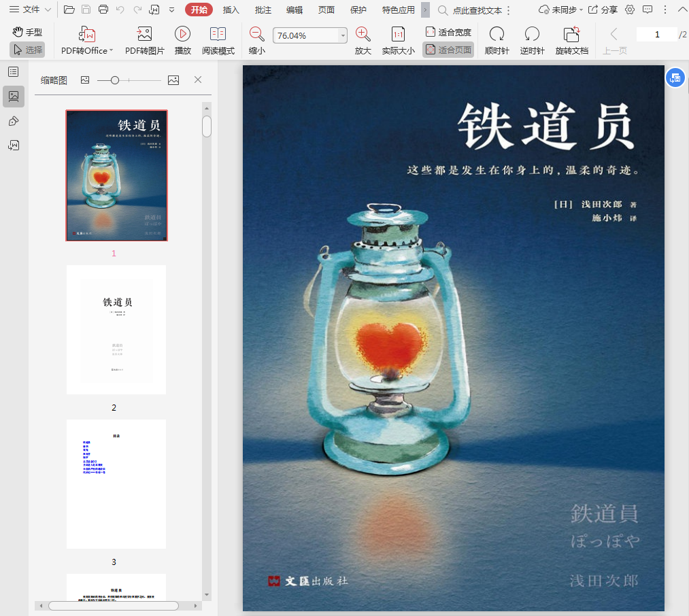Click the print icon
Image resolution: width=689 pixels, height=616 pixels.
pyautogui.click(x=103, y=10)
